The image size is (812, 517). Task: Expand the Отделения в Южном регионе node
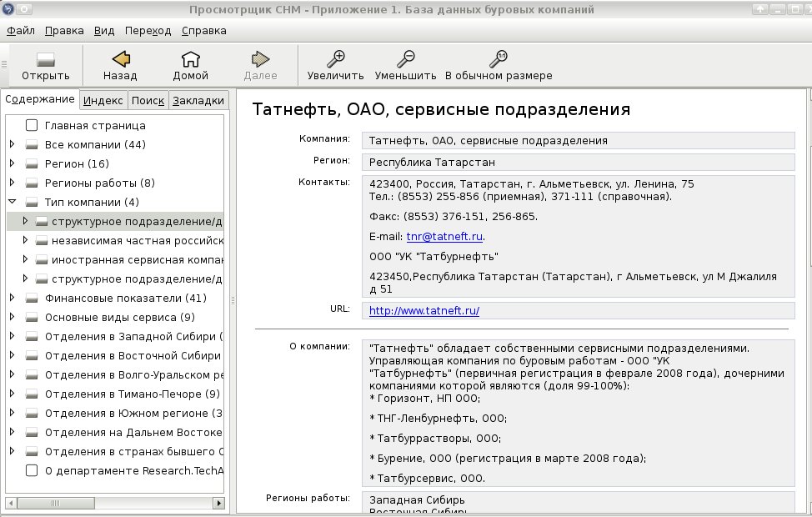(x=12, y=413)
